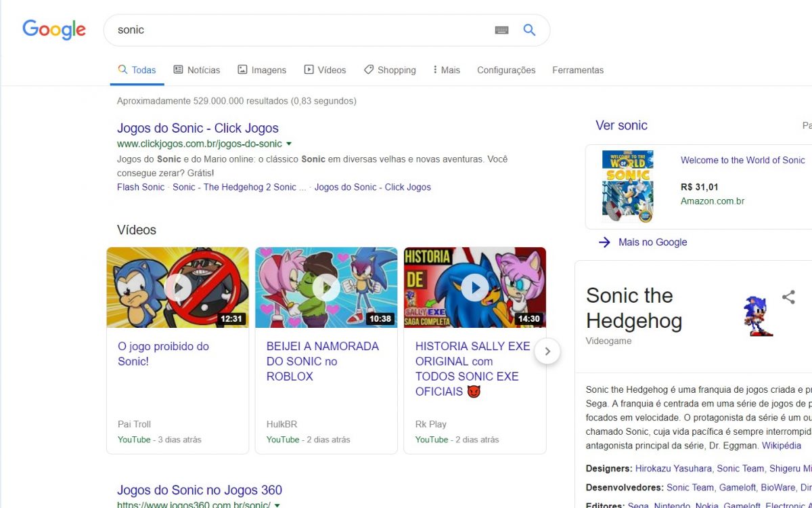Click the 'HulkBR' channel name
812x508 pixels.
(x=281, y=424)
